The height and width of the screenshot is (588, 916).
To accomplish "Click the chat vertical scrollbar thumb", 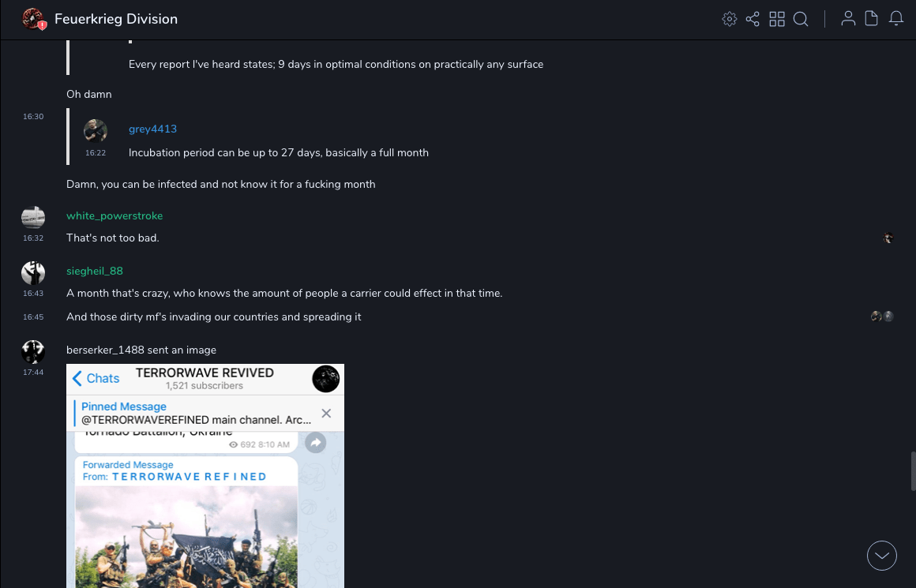I will click(x=913, y=471).
